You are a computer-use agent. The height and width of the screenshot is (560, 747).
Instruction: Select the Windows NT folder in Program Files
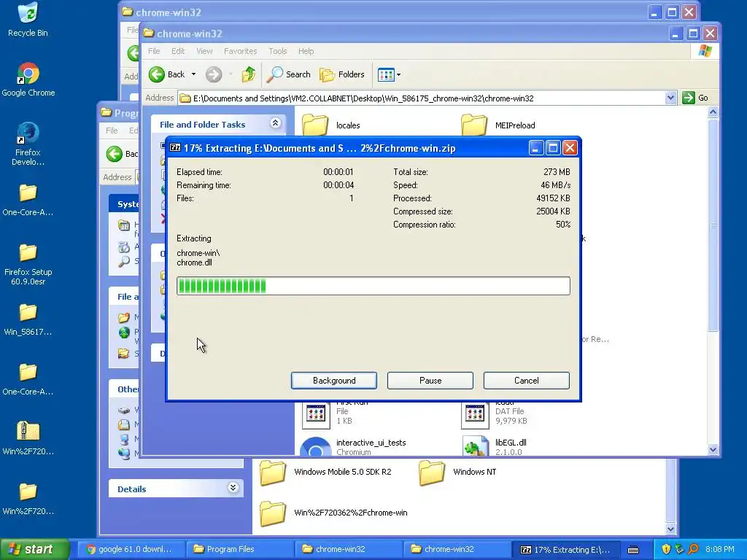(457, 472)
